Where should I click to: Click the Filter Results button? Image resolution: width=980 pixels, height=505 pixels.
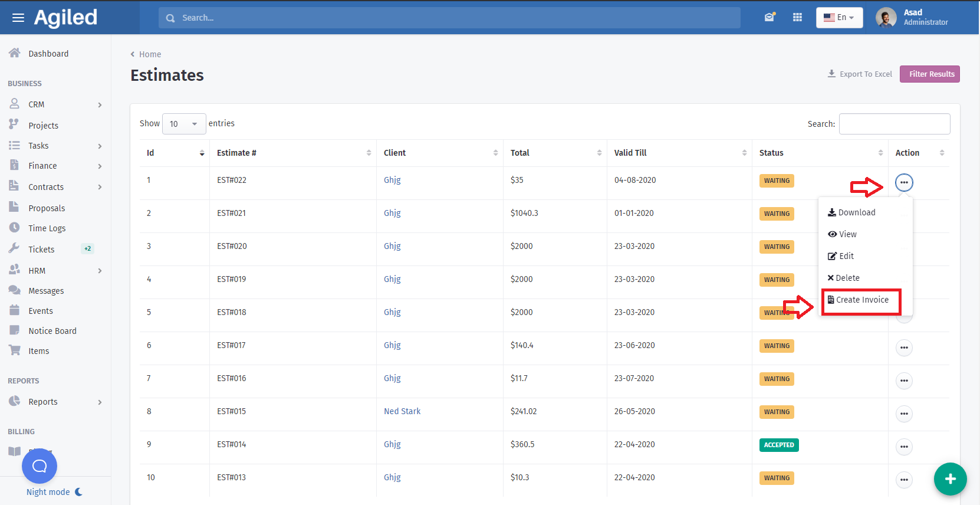pyautogui.click(x=929, y=74)
